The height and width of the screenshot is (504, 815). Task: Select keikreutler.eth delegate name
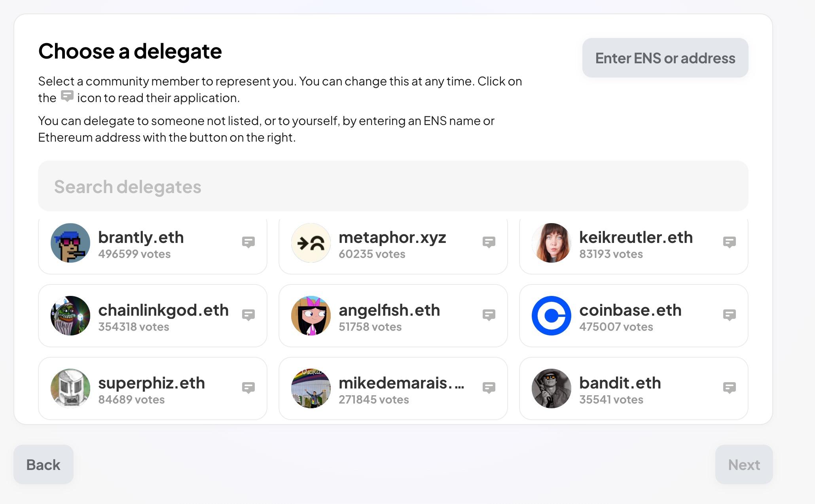point(636,238)
